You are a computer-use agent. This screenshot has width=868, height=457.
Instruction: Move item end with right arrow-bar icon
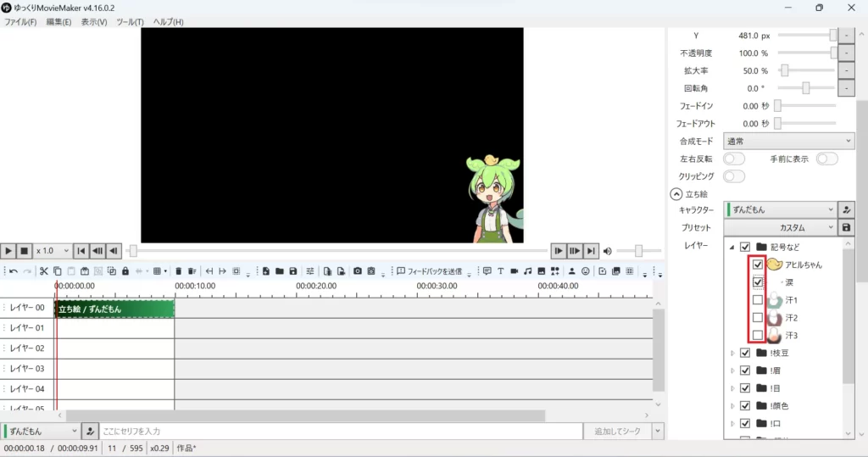coord(223,271)
